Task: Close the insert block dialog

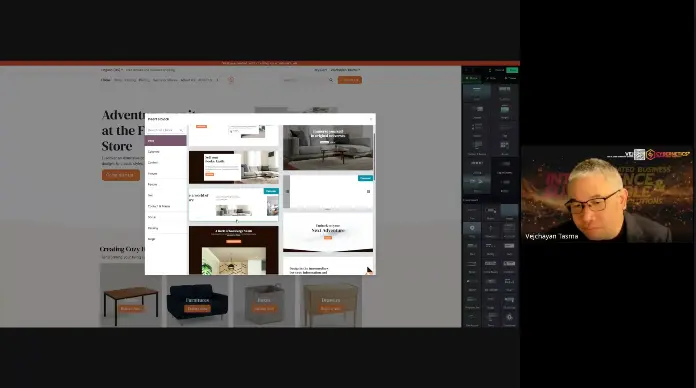Action: (x=371, y=119)
